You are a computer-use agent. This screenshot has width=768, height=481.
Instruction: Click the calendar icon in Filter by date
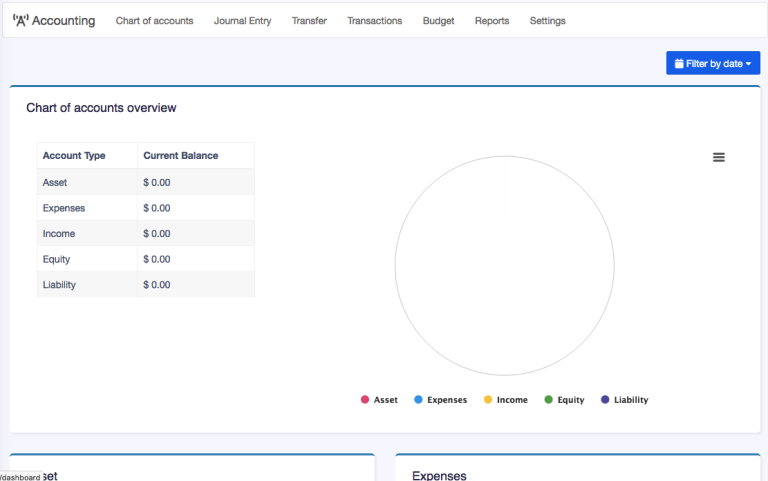tap(679, 63)
